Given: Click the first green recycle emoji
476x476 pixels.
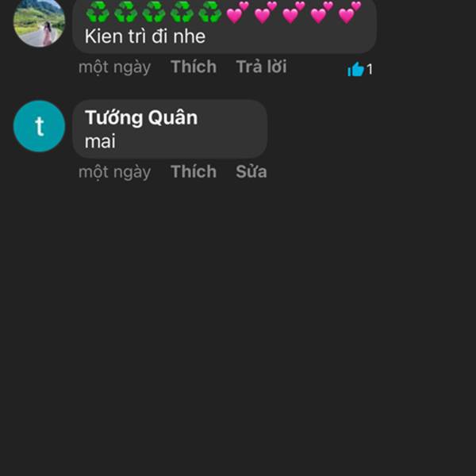Looking at the screenshot, I should tap(98, 12).
